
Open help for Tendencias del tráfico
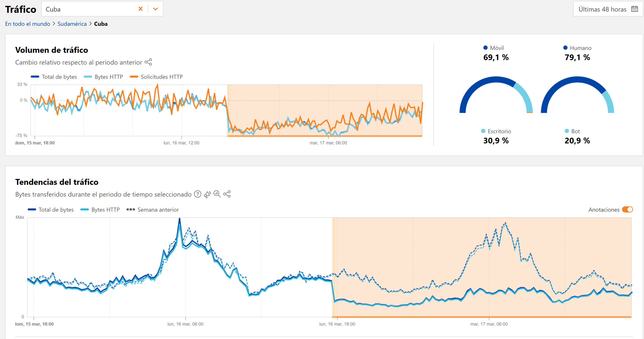[x=198, y=194]
